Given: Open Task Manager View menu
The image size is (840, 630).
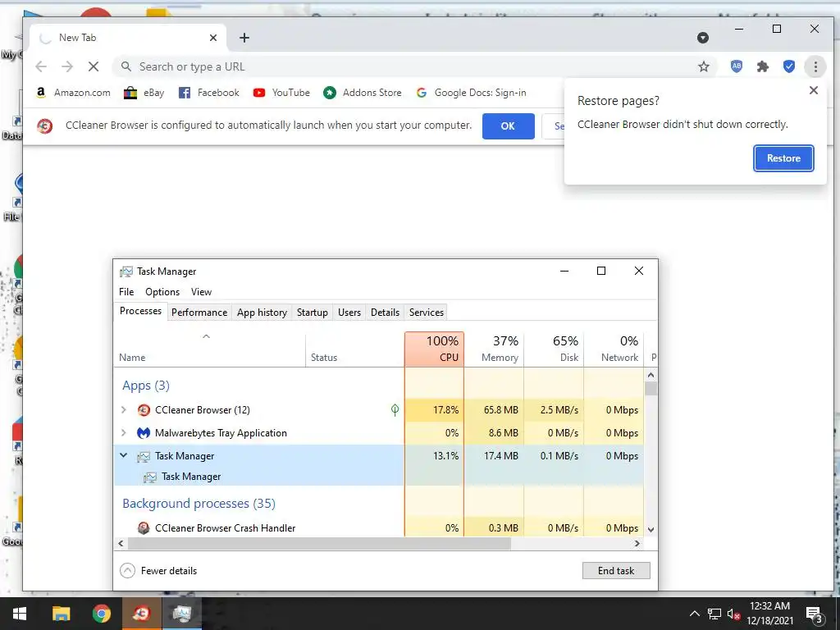Looking at the screenshot, I should [202, 292].
